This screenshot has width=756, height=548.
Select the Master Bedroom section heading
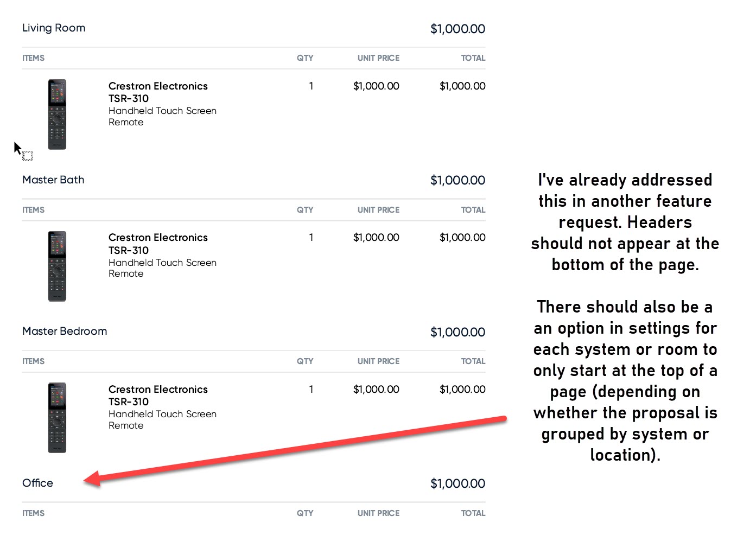pos(65,331)
